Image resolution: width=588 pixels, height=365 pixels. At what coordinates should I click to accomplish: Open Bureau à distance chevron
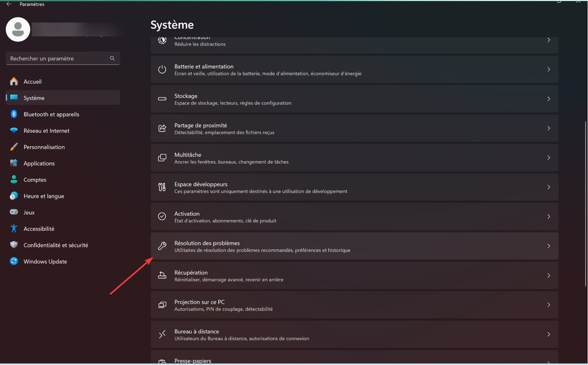click(x=549, y=335)
